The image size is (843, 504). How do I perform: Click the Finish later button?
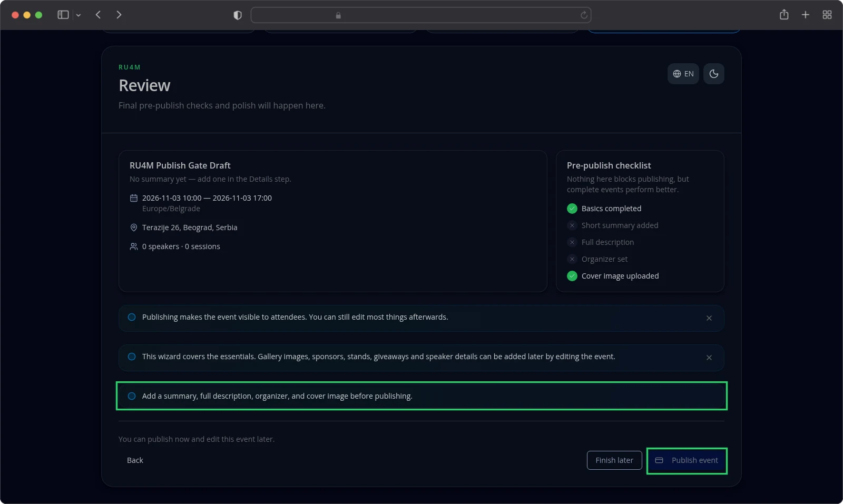point(614,460)
